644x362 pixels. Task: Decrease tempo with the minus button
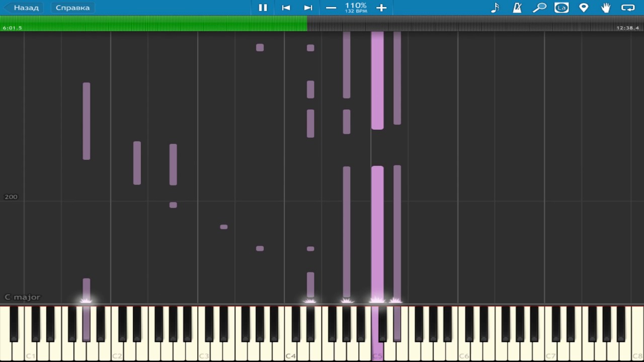coord(331,8)
